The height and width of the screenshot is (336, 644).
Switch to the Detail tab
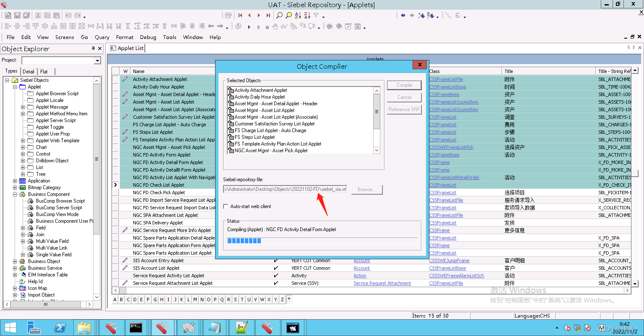(29, 71)
